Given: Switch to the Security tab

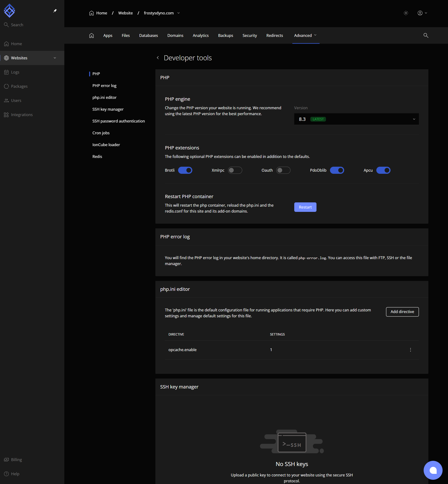Looking at the screenshot, I should tap(250, 35).
